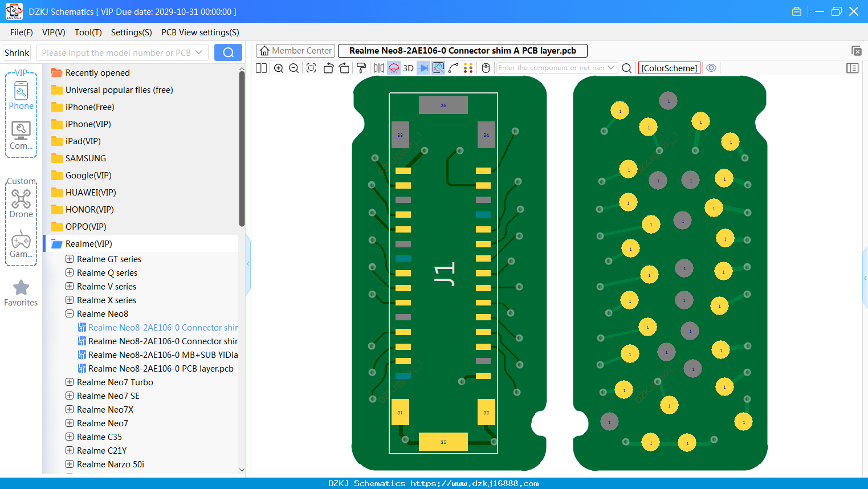Screen dimensions: 868x489
Task: Select the Game console category icon
Action: coord(21,243)
